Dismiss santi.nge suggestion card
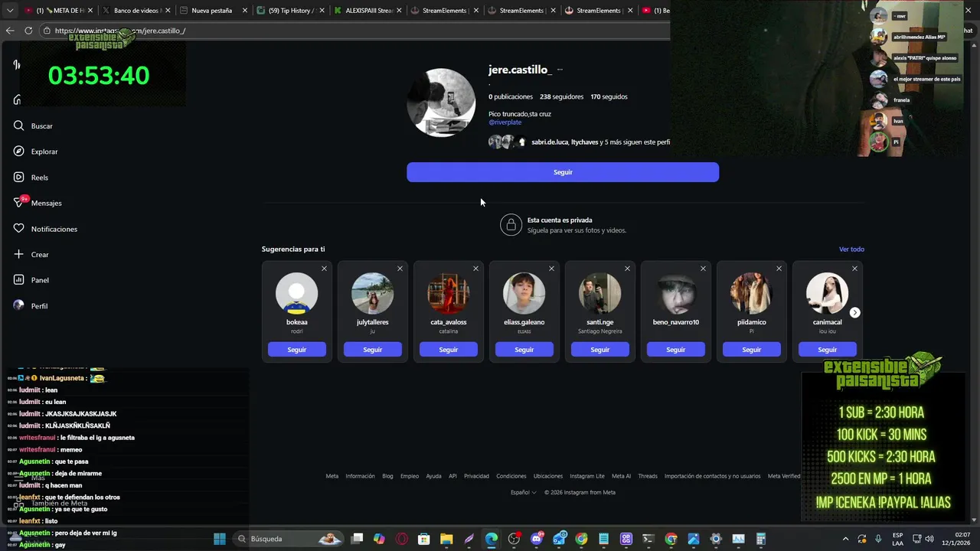The width and height of the screenshot is (980, 551). pos(627,269)
